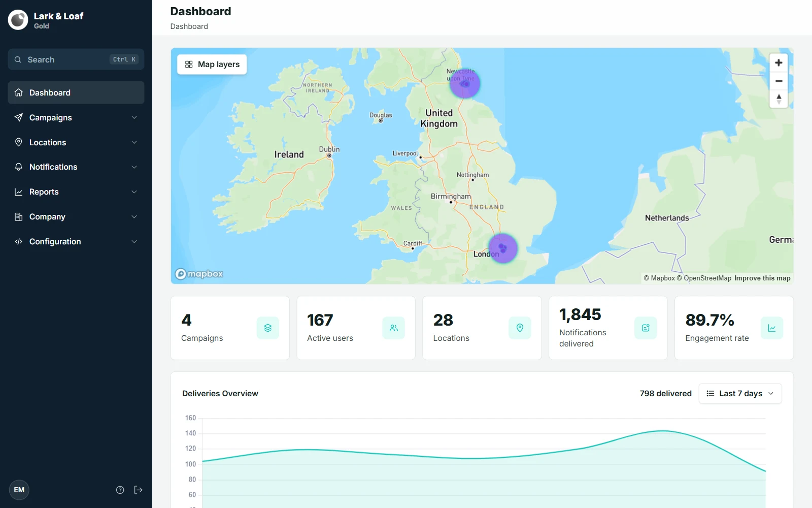Click the icon on Notifications delivered card
The width and height of the screenshot is (812, 508).
click(x=646, y=328)
